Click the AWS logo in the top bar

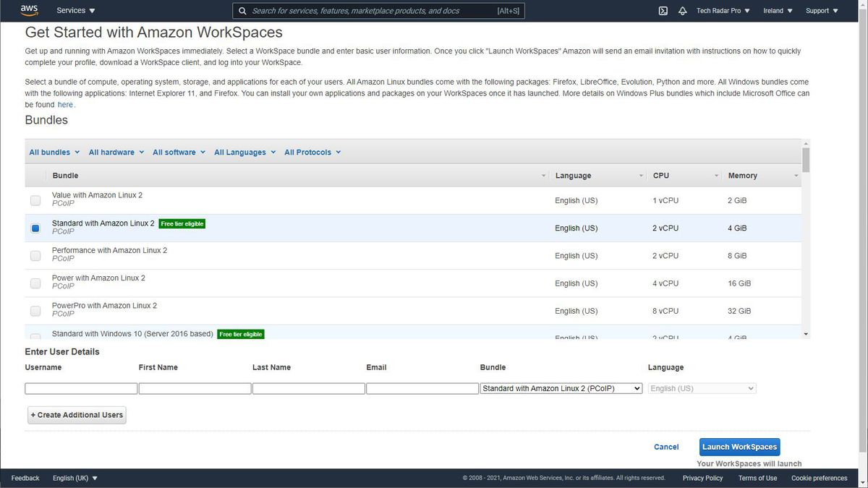click(28, 10)
